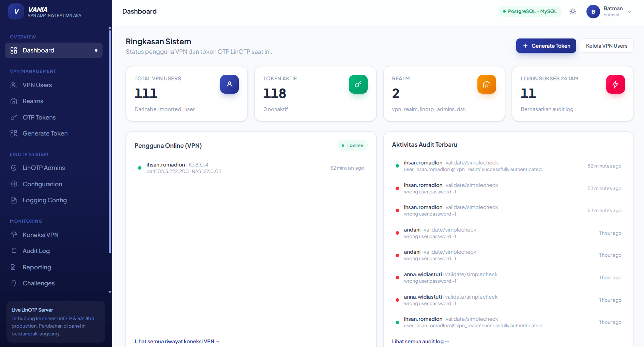Select the B avatar circle
Screen dimensions: 644x347
coord(593,12)
